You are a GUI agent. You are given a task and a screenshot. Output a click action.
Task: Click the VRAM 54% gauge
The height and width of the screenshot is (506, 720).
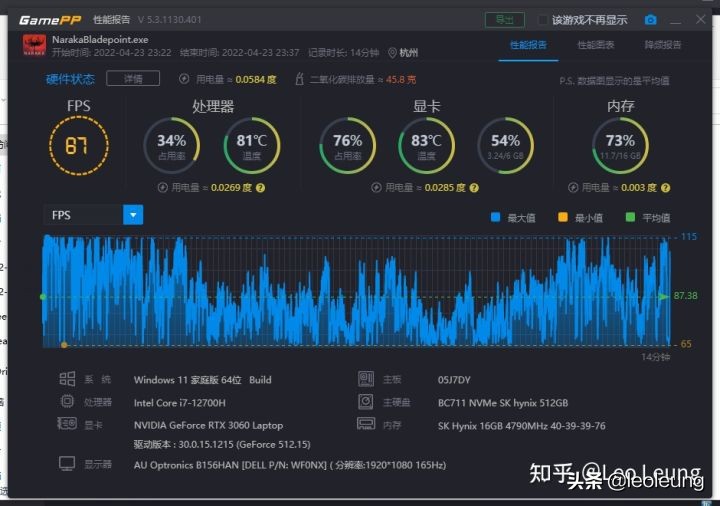click(506, 146)
